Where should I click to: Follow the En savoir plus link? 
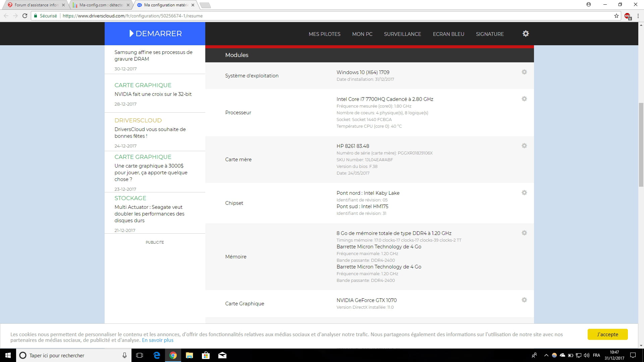158,340
